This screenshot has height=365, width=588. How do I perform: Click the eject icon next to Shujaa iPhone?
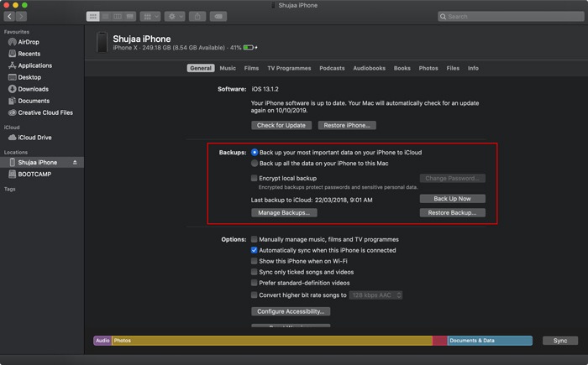(x=75, y=162)
